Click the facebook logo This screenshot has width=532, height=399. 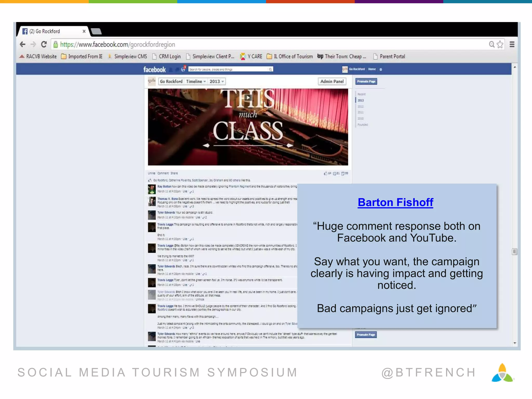point(155,69)
